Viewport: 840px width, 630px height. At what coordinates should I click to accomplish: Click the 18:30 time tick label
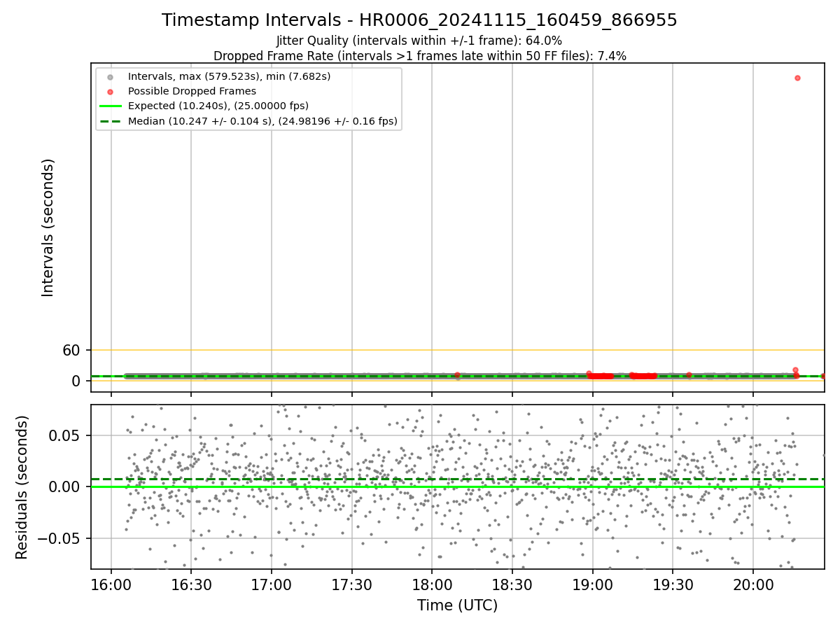pyautogui.click(x=512, y=584)
